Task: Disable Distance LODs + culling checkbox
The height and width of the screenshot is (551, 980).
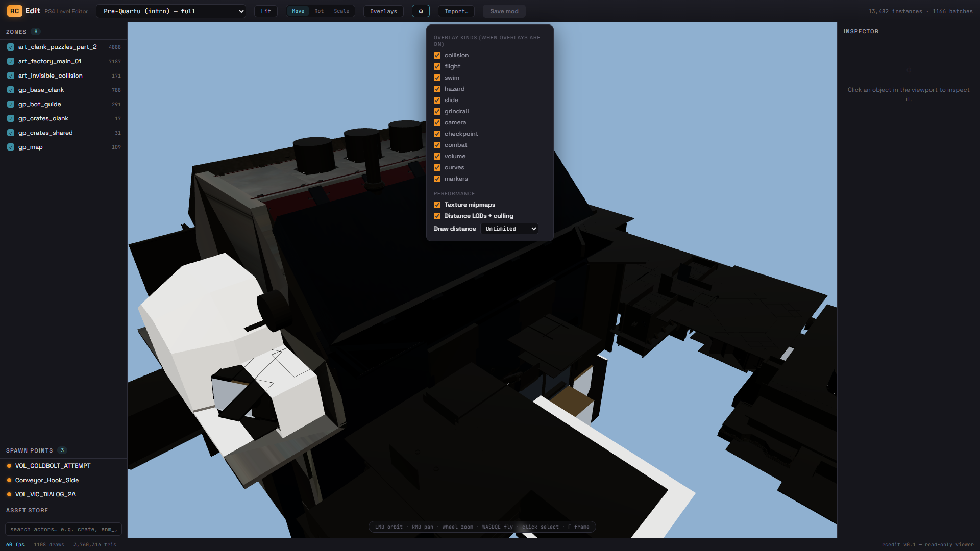Action: pos(437,216)
